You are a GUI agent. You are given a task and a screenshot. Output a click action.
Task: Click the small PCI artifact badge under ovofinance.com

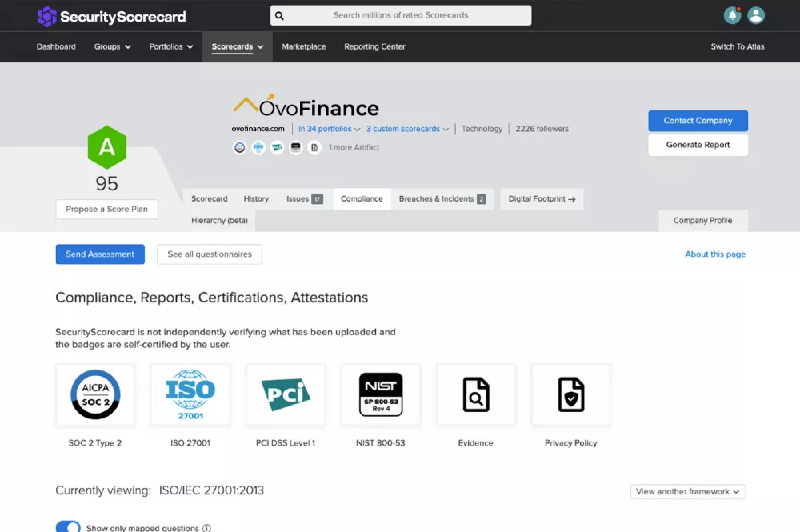(x=277, y=147)
